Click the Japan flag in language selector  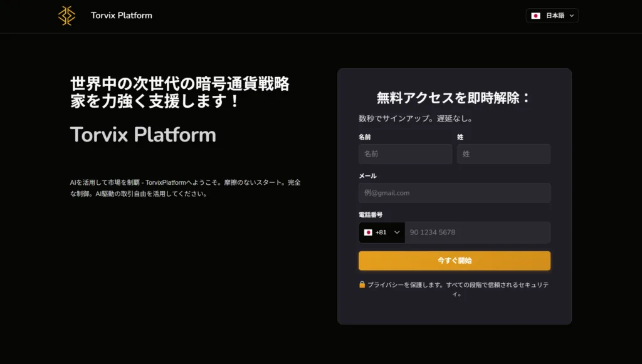click(535, 16)
